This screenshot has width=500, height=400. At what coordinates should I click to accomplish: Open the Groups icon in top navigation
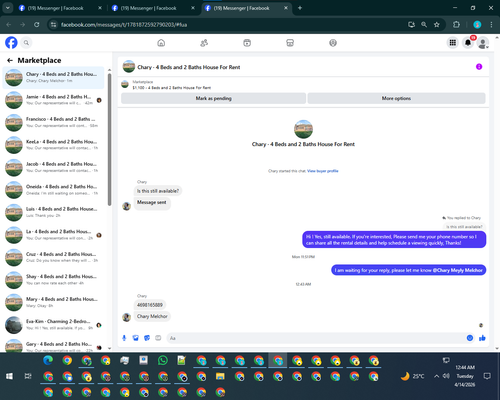point(333,43)
